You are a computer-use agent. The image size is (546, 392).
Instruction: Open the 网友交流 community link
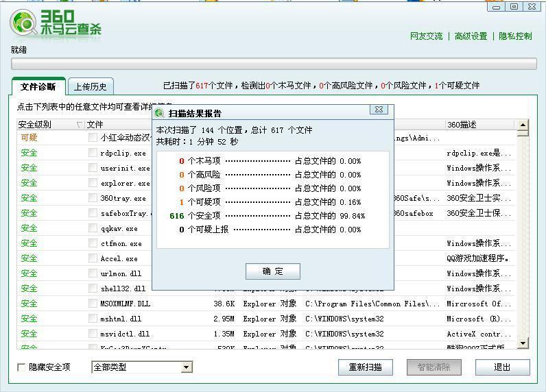(426, 36)
